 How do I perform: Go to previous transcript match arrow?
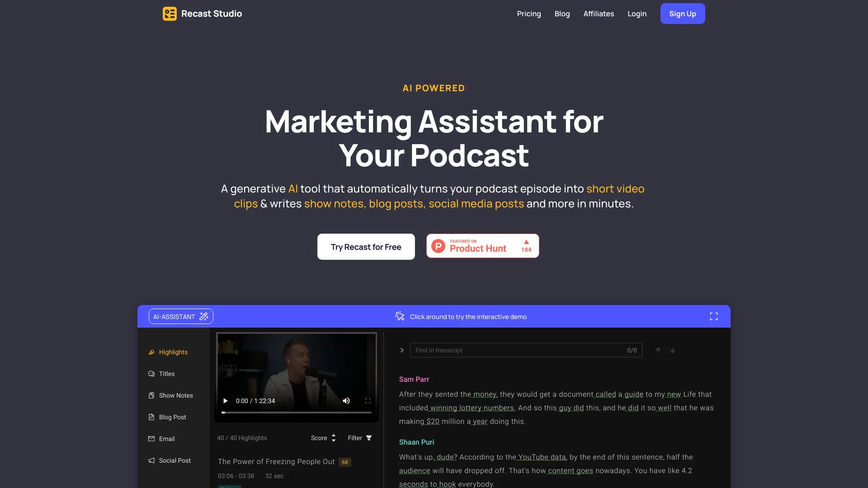coord(658,350)
